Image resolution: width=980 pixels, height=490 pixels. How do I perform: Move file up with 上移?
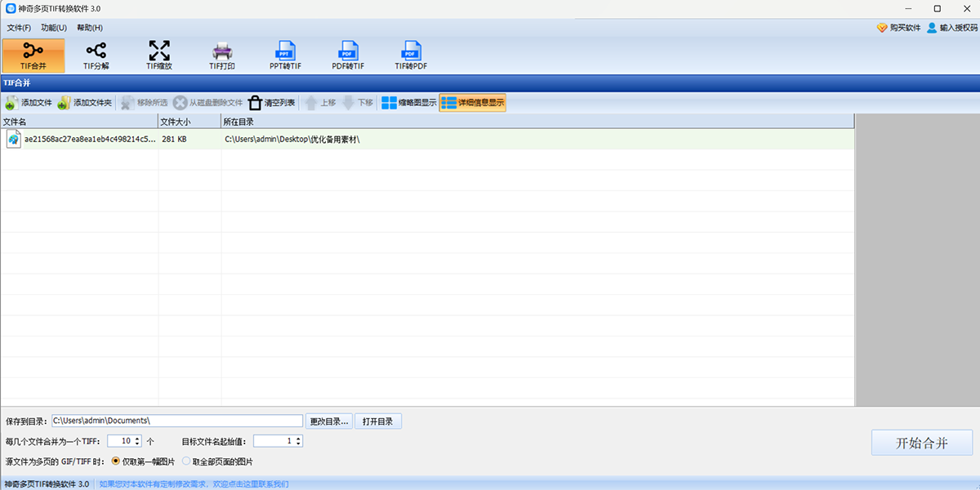(x=319, y=103)
